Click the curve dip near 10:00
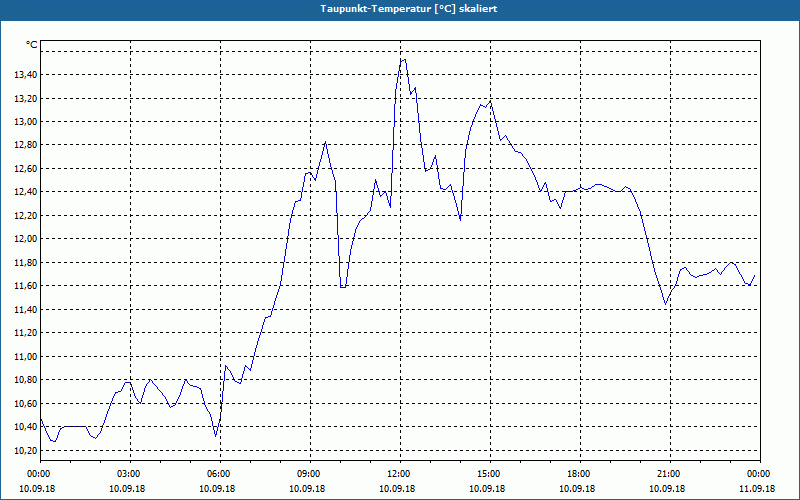Screen dimensions: 800x500 [x=343, y=287]
